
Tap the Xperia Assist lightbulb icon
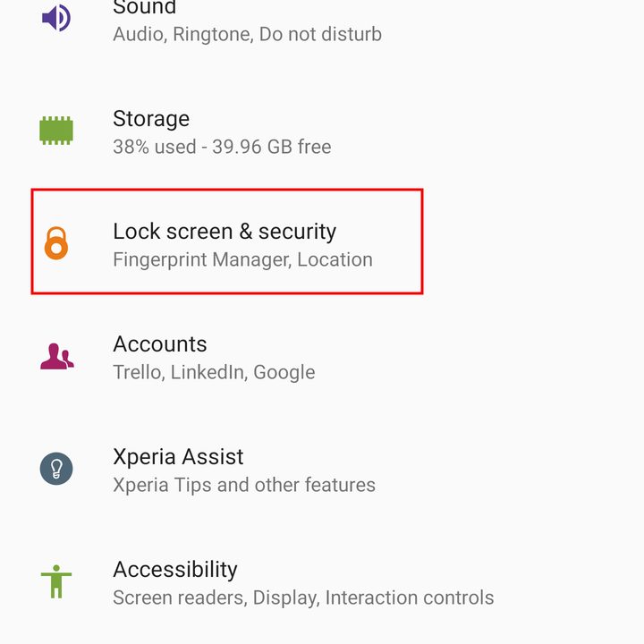tap(56, 469)
